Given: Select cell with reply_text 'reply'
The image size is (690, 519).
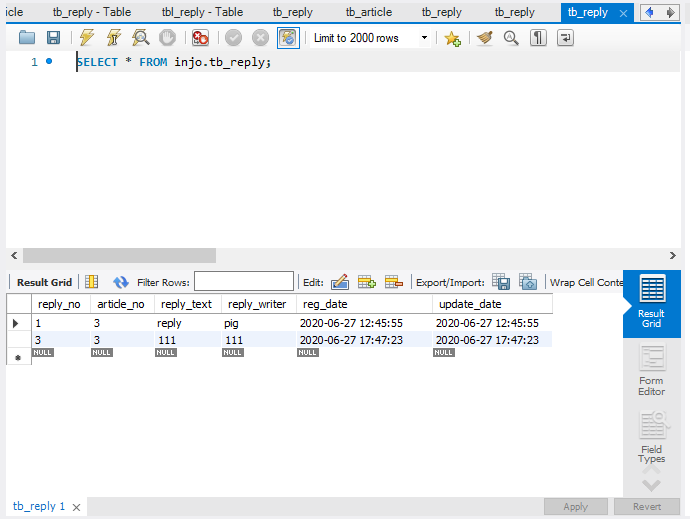Looking at the screenshot, I should pos(188,323).
